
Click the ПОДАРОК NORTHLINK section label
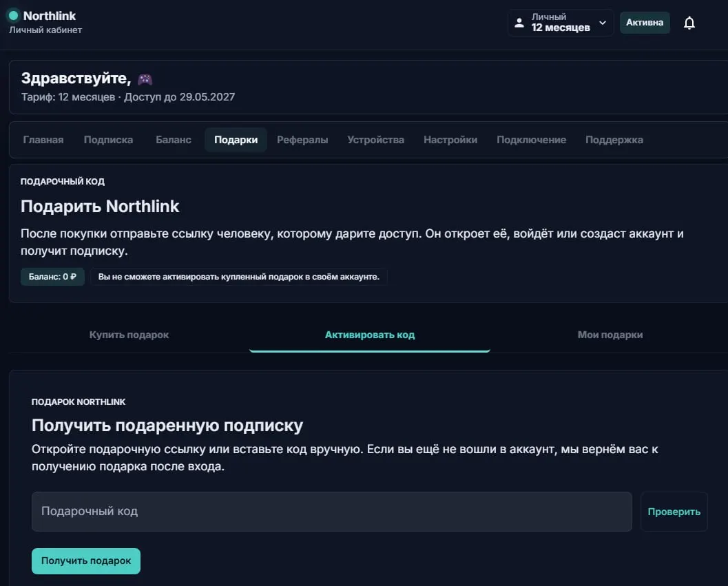(x=79, y=402)
